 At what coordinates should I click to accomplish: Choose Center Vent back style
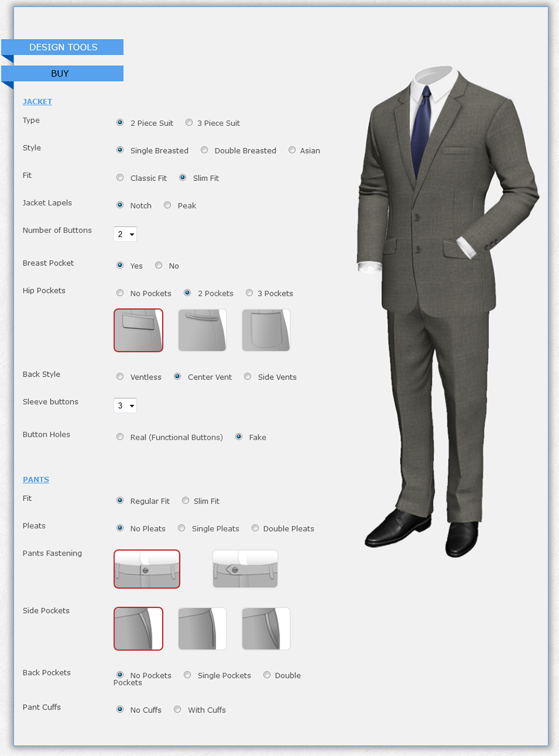[177, 377]
